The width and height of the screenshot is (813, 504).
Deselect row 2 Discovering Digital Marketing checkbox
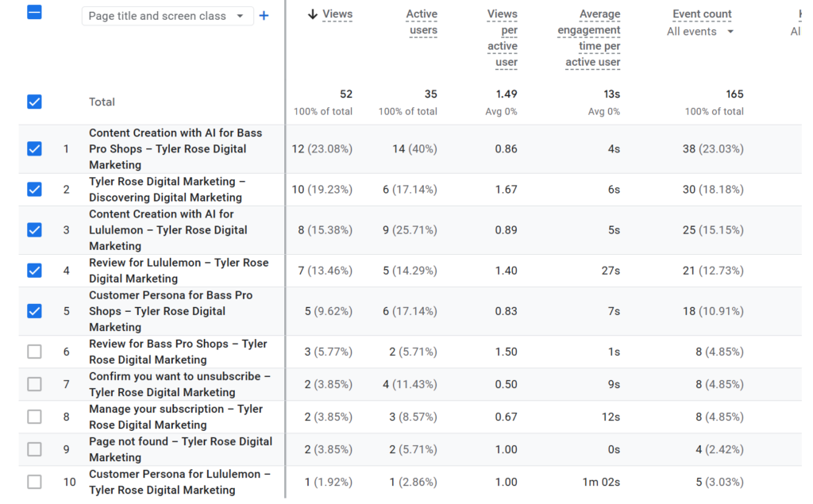[x=34, y=189]
